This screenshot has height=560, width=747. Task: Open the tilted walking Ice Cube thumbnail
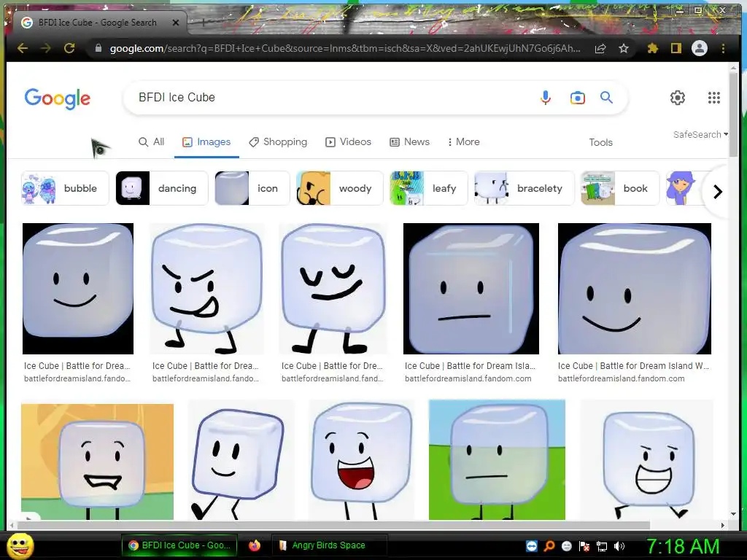241,460
